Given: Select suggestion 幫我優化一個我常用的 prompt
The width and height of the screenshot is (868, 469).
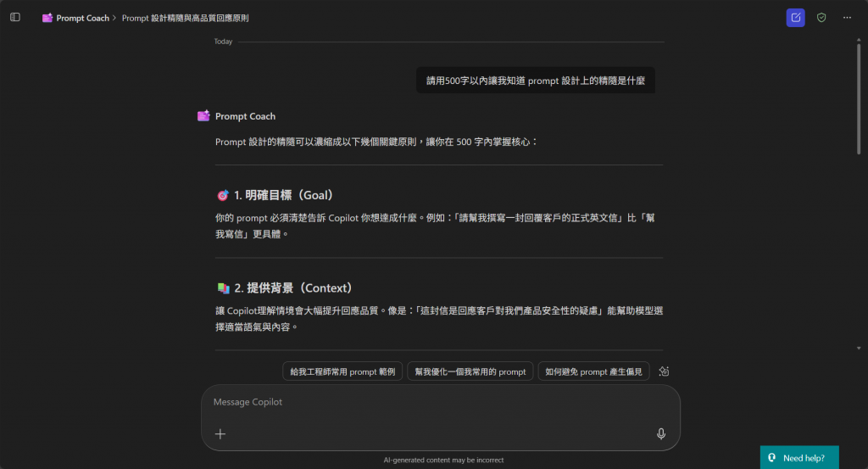Looking at the screenshot, I should tap(470, 371).
